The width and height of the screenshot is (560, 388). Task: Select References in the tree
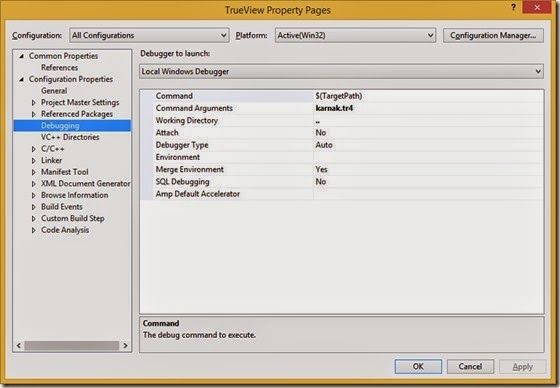click(59, 68)
